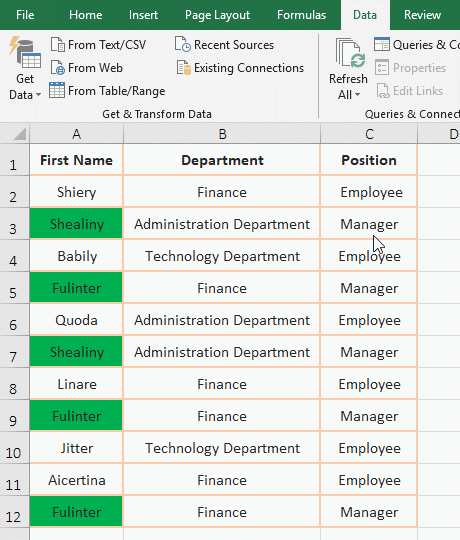Click the Existing Connections label
The height and width of the screenshot is (540, 460).
[x=249, y=68]
